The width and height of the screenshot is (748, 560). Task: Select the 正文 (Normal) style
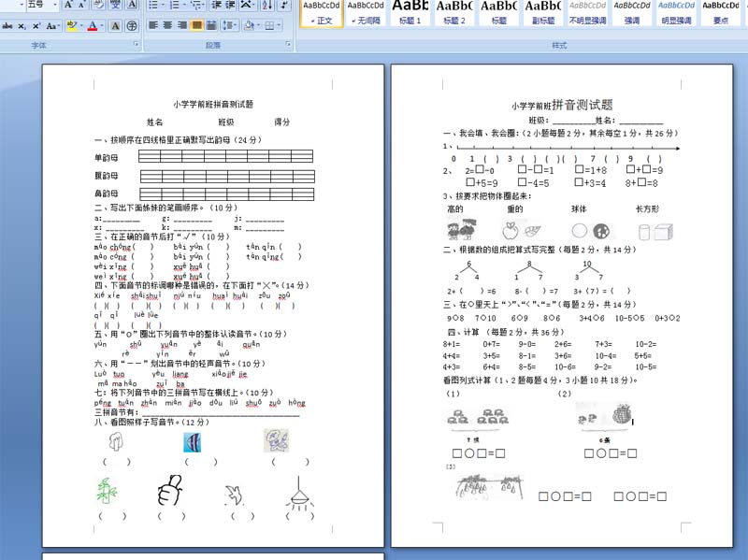coord(322,13)
